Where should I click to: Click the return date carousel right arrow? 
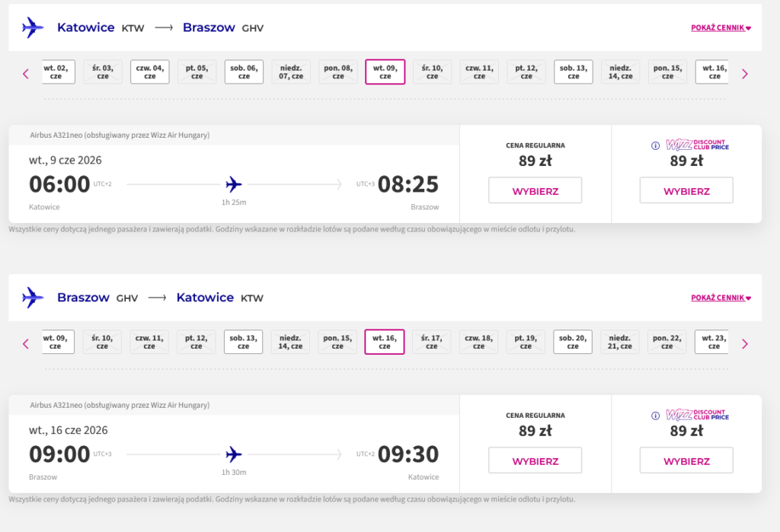(x=745, y=344)
